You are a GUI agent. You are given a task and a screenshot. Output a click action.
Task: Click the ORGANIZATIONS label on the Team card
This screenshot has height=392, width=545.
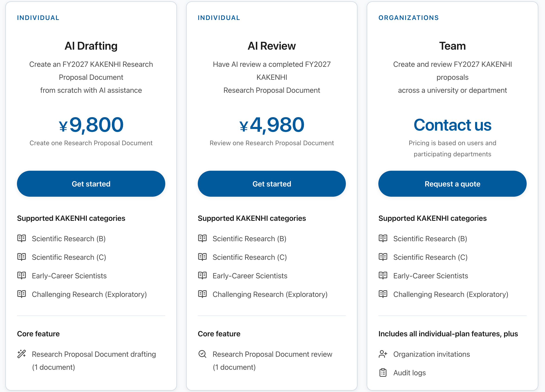tap(409, 18)
